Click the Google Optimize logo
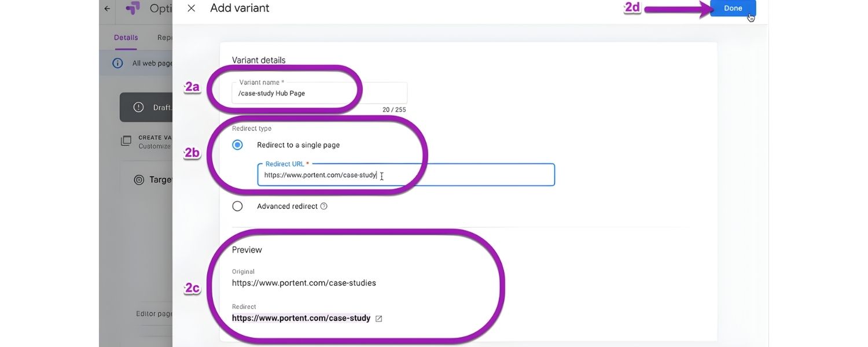Screen dimensions: 868x347 [x=133, y=9]
